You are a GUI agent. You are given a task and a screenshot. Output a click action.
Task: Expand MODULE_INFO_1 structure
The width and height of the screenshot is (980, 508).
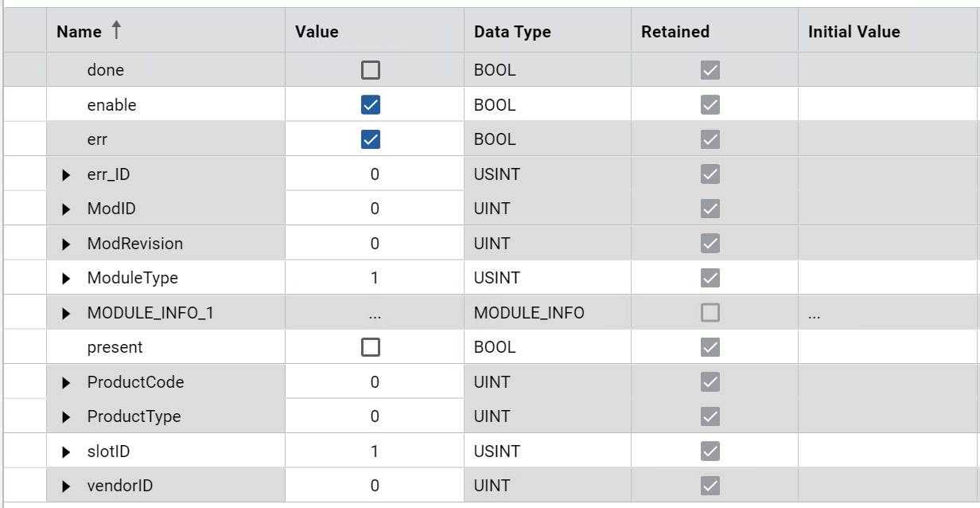[x=67, y=314]
